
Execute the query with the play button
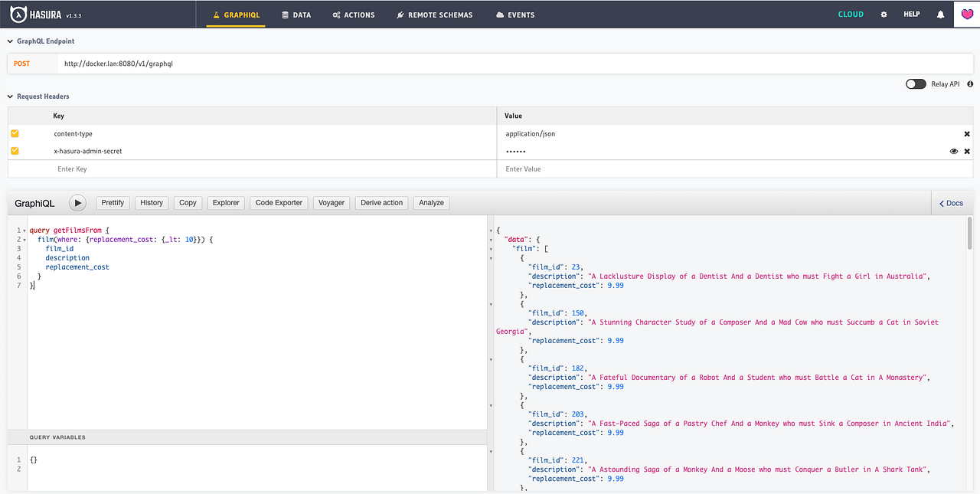pos(77,202)
